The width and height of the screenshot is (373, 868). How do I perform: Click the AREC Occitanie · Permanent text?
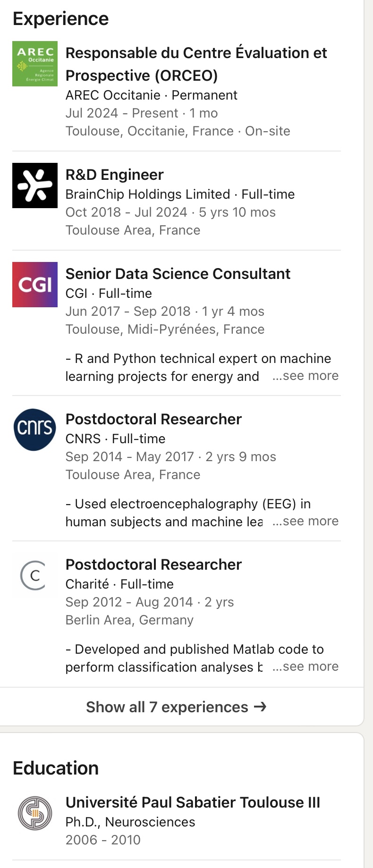coord(151,95)
